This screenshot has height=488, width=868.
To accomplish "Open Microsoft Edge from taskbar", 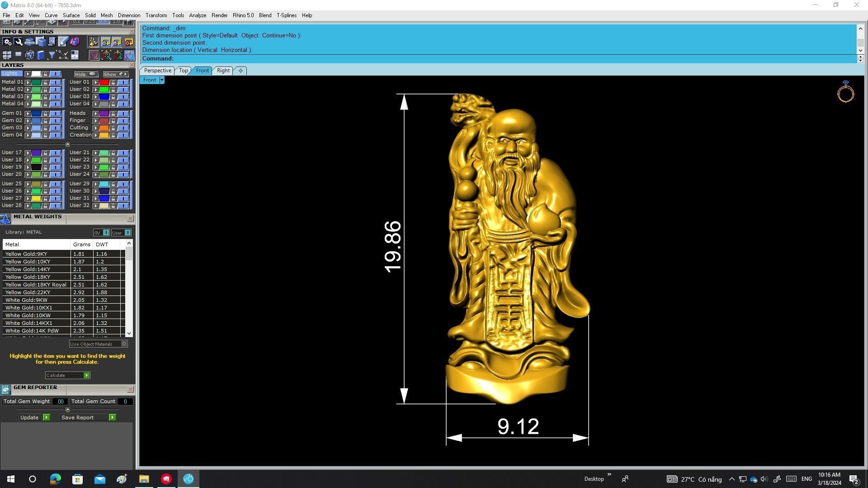I will pyautogui.click(x=55, y=479).
